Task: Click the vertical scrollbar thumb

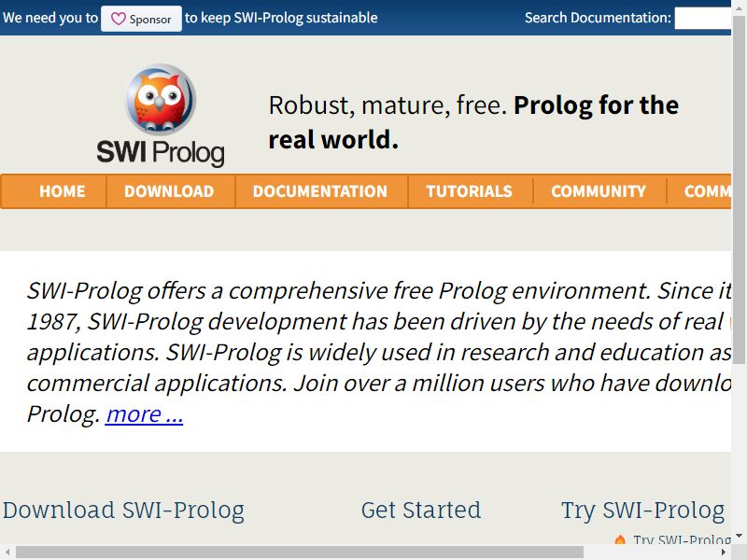Action: pos(739,190)
